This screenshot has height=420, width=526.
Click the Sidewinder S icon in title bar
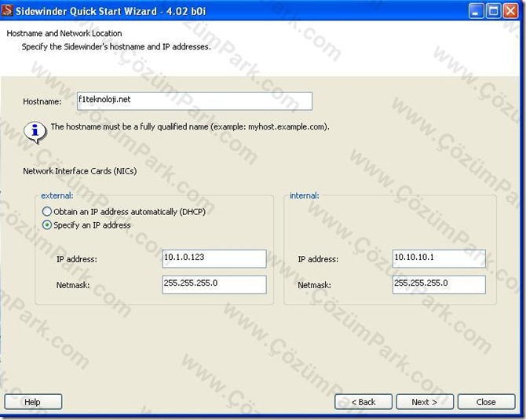(x=7, y=10)
